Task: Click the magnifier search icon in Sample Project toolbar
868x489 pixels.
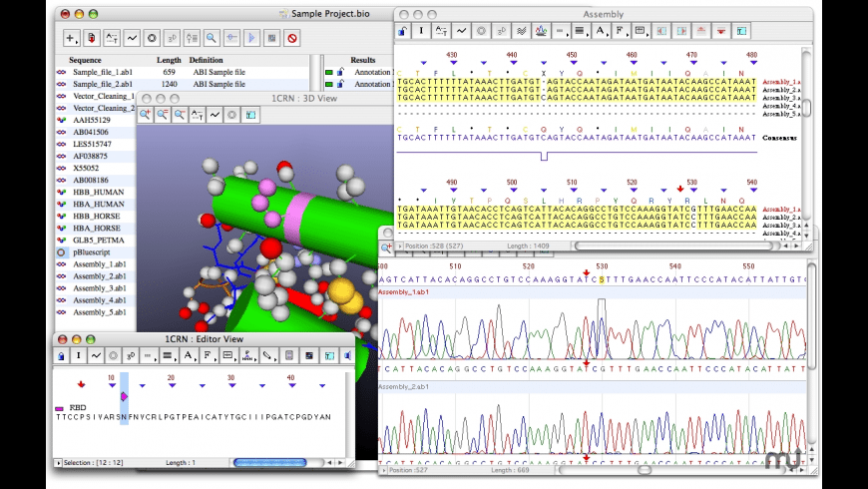Action: (211, 38)
